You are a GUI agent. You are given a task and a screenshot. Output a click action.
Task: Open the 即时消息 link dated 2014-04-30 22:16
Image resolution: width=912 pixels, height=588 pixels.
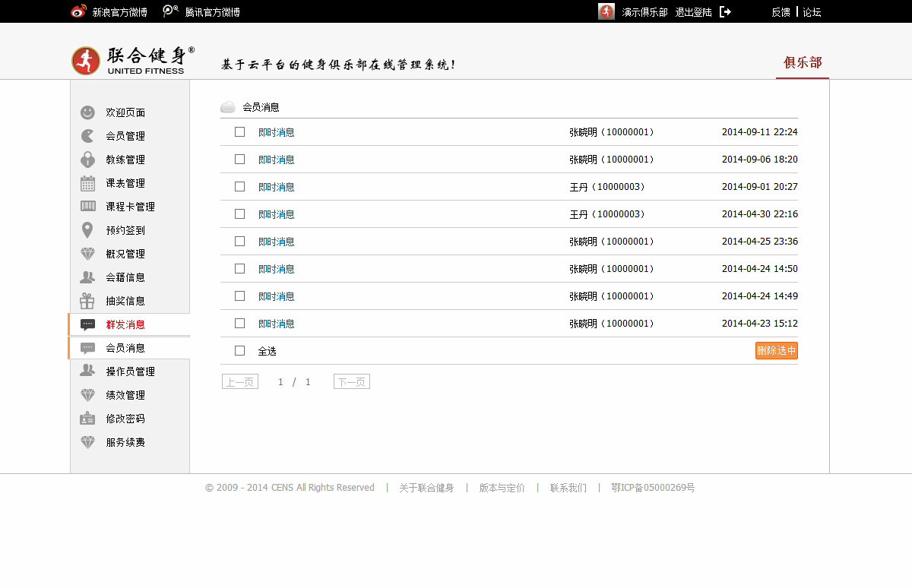click(277, 214)
